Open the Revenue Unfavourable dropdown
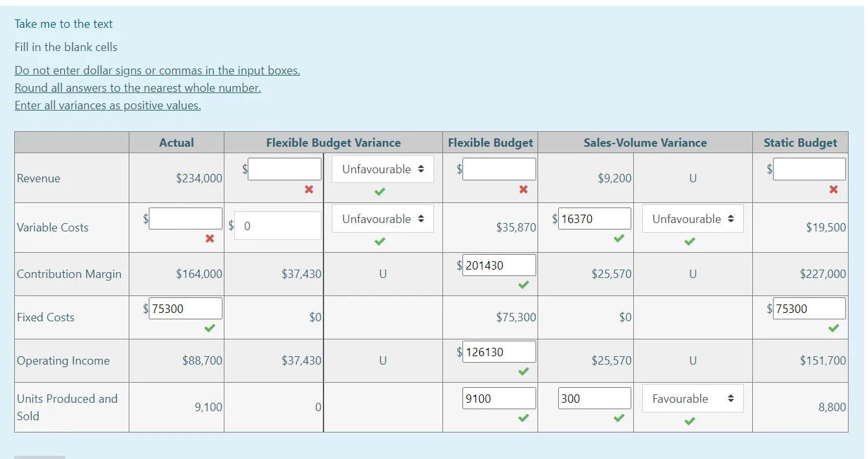This screenshot has height=459, width=868. click(x=382, y=169)
